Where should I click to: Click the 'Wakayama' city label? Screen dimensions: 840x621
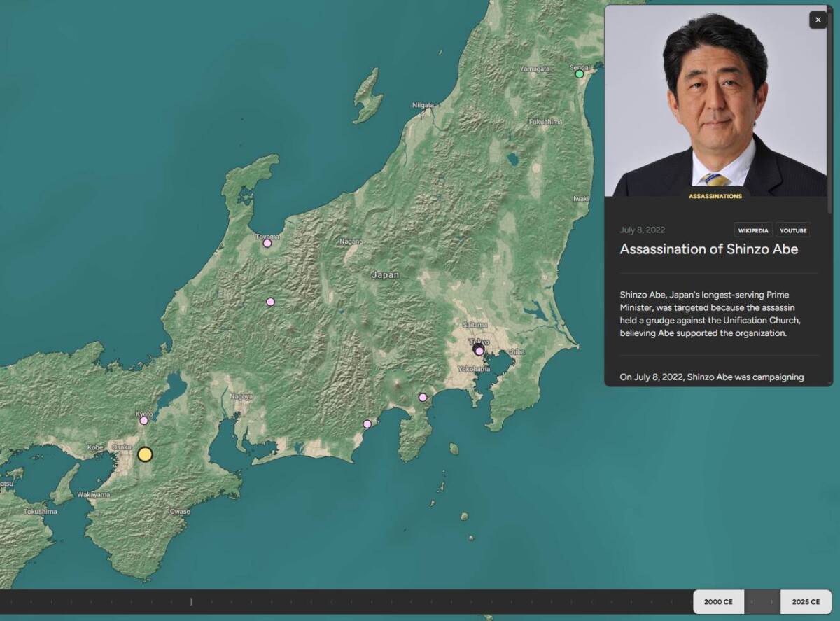click(x=93, y=495)
